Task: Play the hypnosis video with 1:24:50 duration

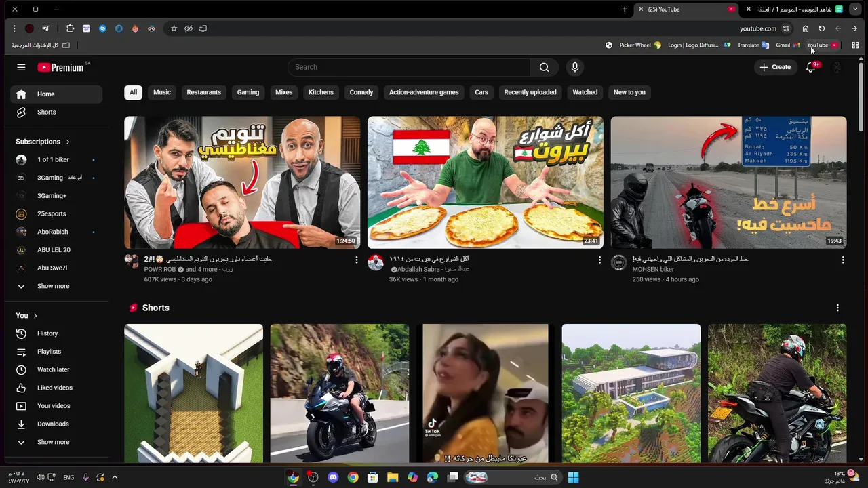Action: pos(242,182)
